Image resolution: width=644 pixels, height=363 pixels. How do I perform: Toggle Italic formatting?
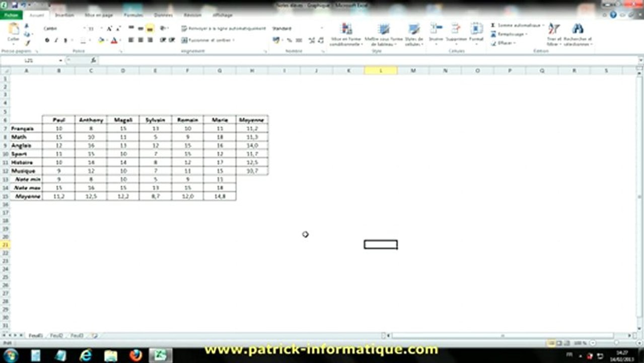pyautogui.click(x=56, y=40)
